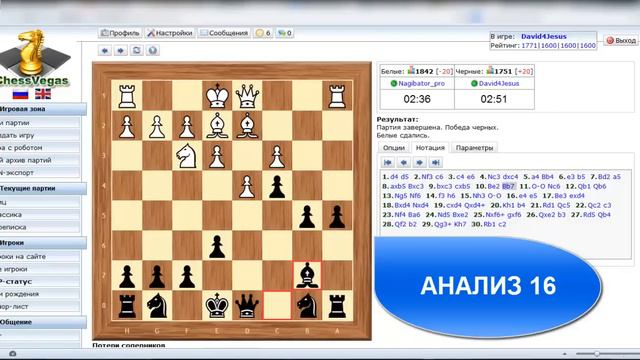
Task: Select the white knight on f3
Action: [x=187, y=156]
